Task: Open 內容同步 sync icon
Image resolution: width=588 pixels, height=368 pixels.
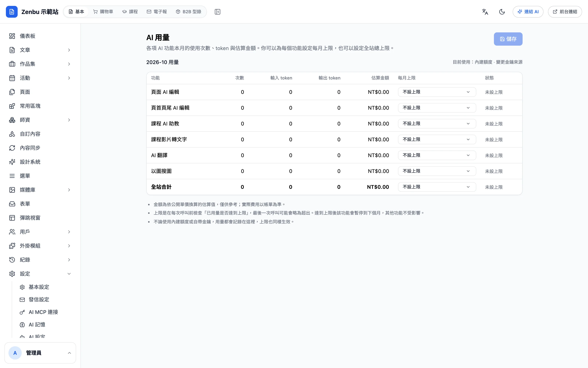Action: [x=12, y=148]
